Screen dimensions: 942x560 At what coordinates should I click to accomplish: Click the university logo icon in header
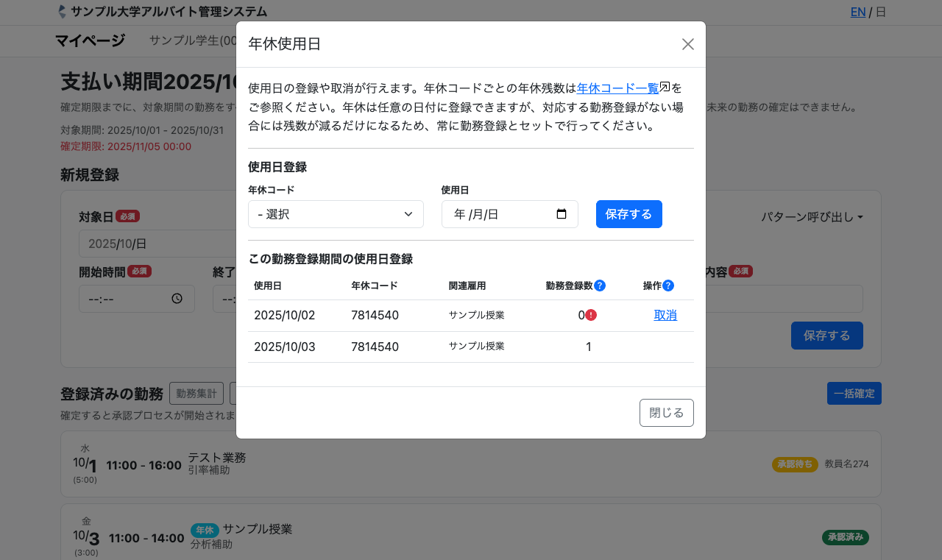(x=62, y=12)
